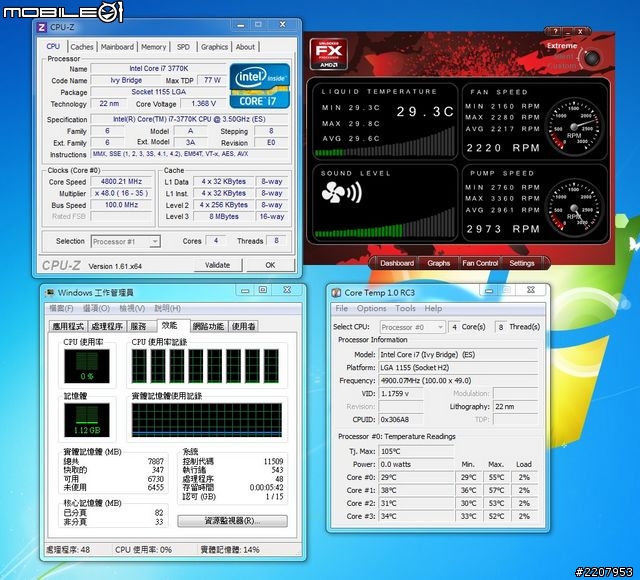Minimize the CPU-Z window
Image resolution: width=640 pixels, height=580 pixels.
[241, 25]
